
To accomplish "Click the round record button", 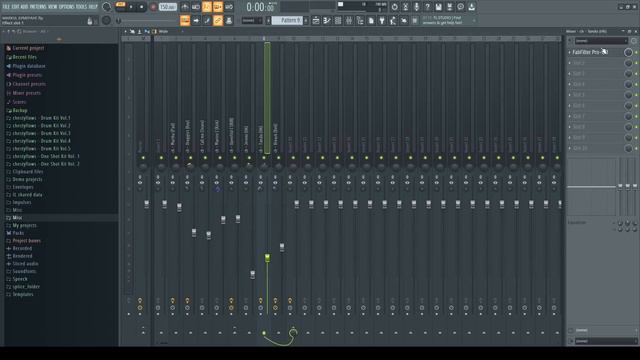I will coord(153,7).
